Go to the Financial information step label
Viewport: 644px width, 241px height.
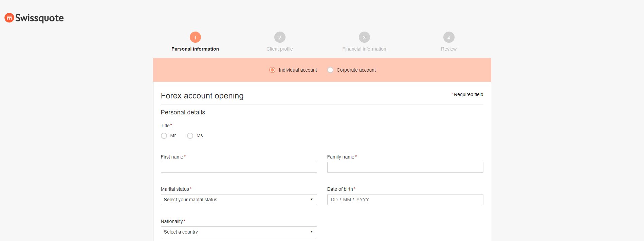[364, 49]
